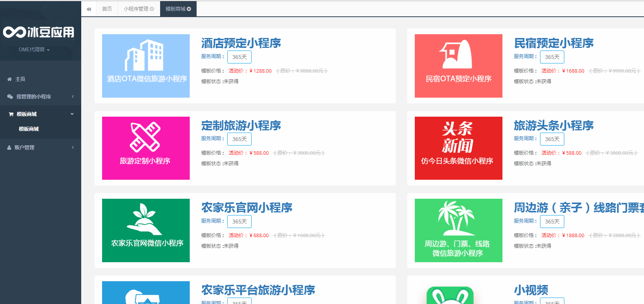
Task: Select 365天 period for 农家乐官网小程序
Action: [x=239, y=222]
